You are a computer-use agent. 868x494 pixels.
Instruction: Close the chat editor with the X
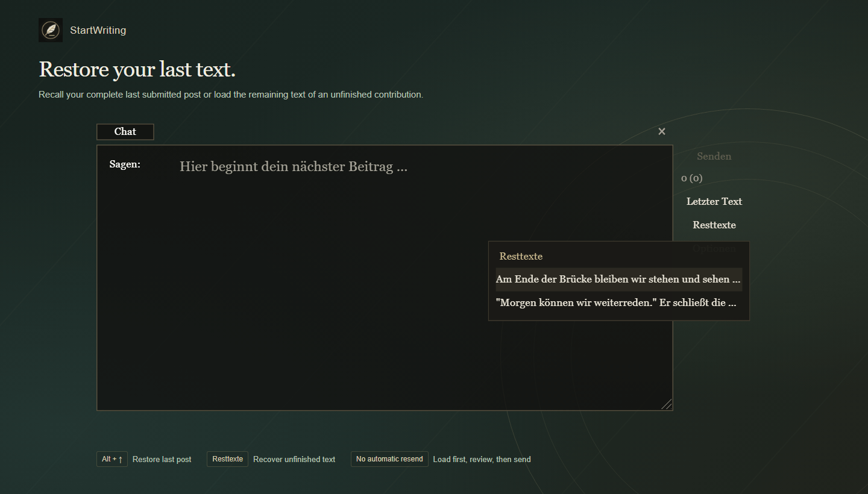click(x=662, y=131)
